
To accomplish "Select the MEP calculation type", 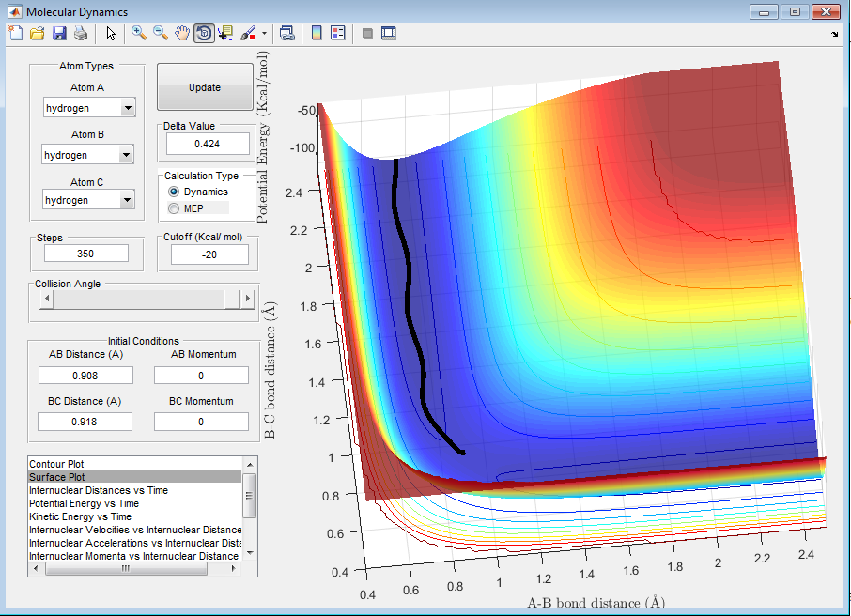I will pos(173,208).
